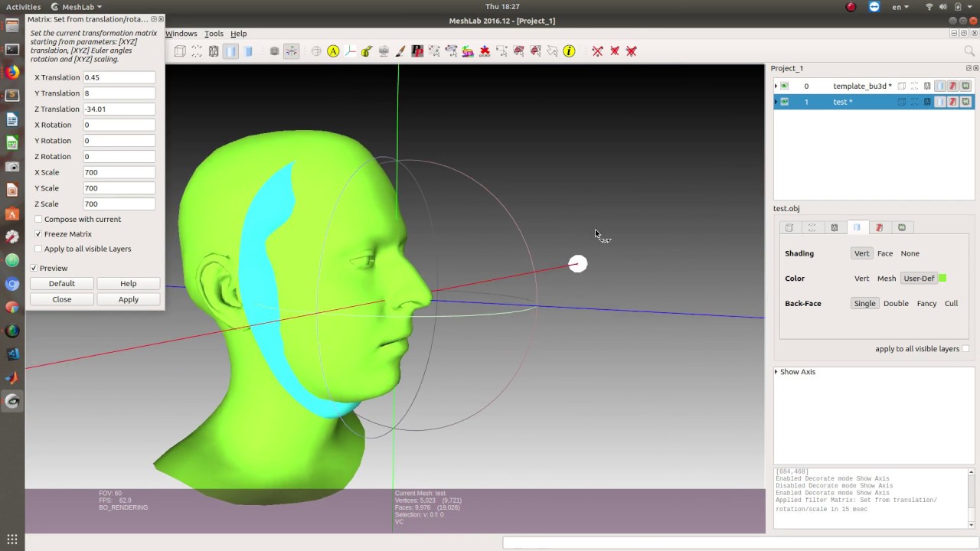Expand the Show Axis decorator section
Viewport: 980px width, 551px height.
(x=776, y=372)
